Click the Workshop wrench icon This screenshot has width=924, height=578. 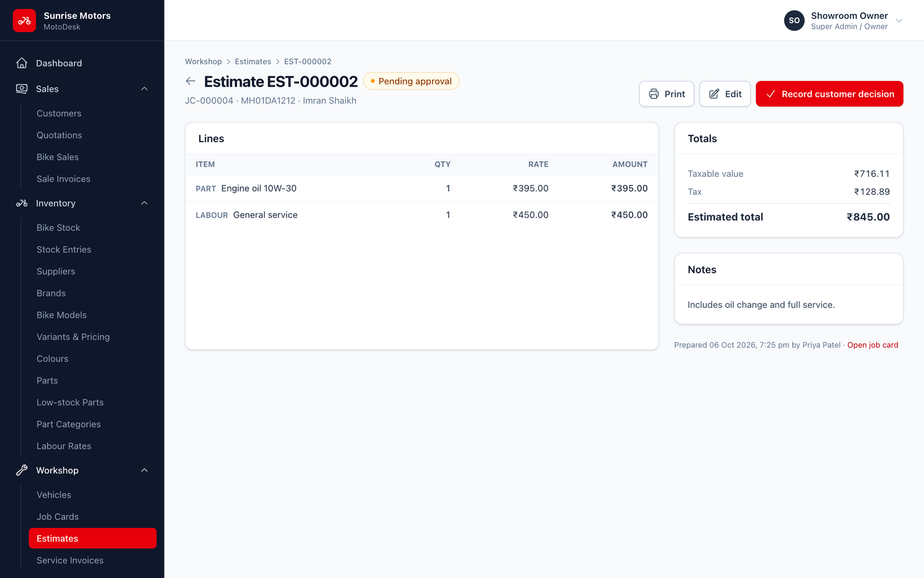pyautogui.click(x=22, y=470)
